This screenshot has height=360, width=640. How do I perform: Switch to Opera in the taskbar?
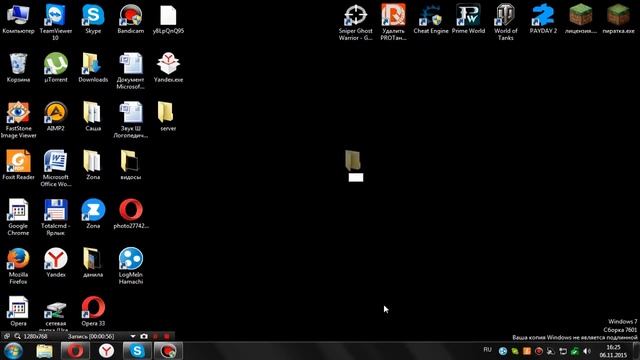coord(75,351)
